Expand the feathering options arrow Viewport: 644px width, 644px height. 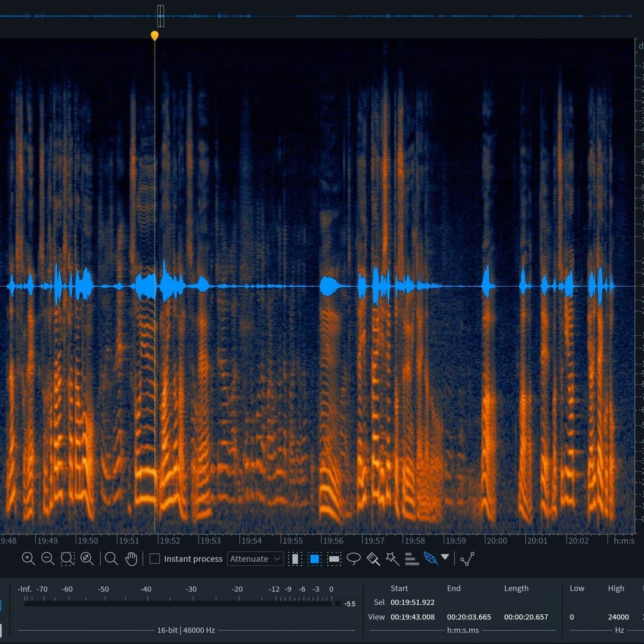(x=445, y=557)
